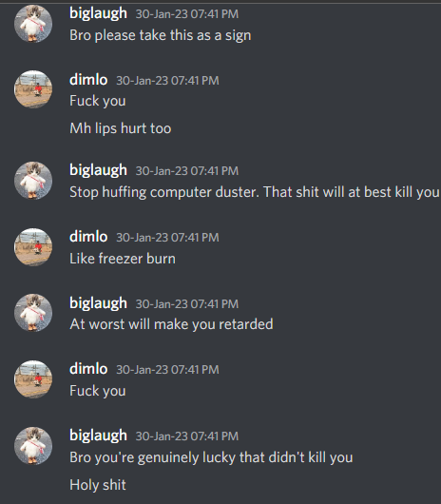
Task: Open biglaugh's avatar on 'Bro please take' message
Action: 33,24
